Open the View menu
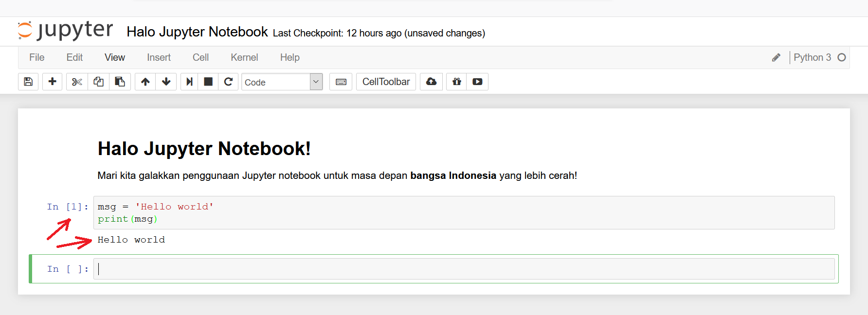 pos(115,57)
